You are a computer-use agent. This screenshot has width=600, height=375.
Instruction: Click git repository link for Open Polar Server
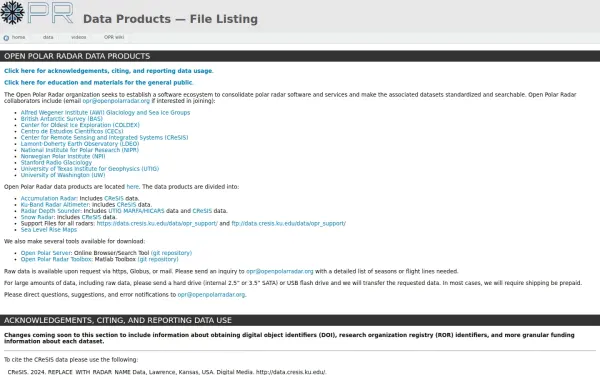171,253
